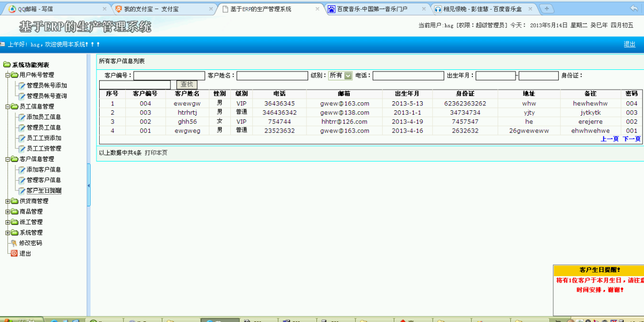Image resolution: width=644 pixels, height=322 pixels.
Task: Expand the 系统管理 tree node
Action: (x=7, y=232)
